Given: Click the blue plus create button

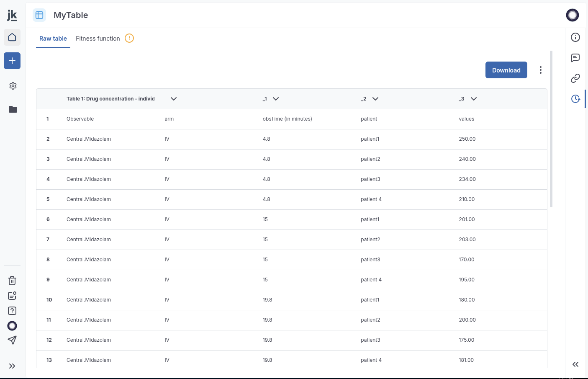Looking at the screenshot, I should click(x=12, y=61).
